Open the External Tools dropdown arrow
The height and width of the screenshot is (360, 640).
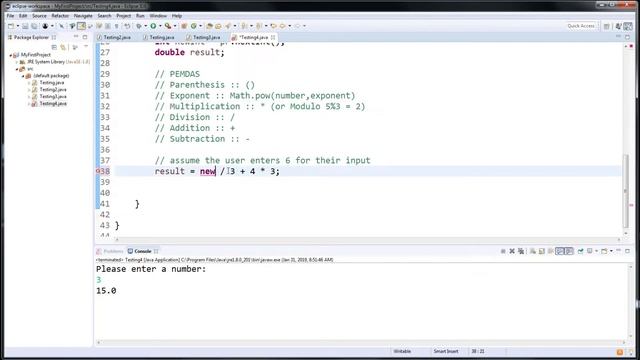click(175, 26)
